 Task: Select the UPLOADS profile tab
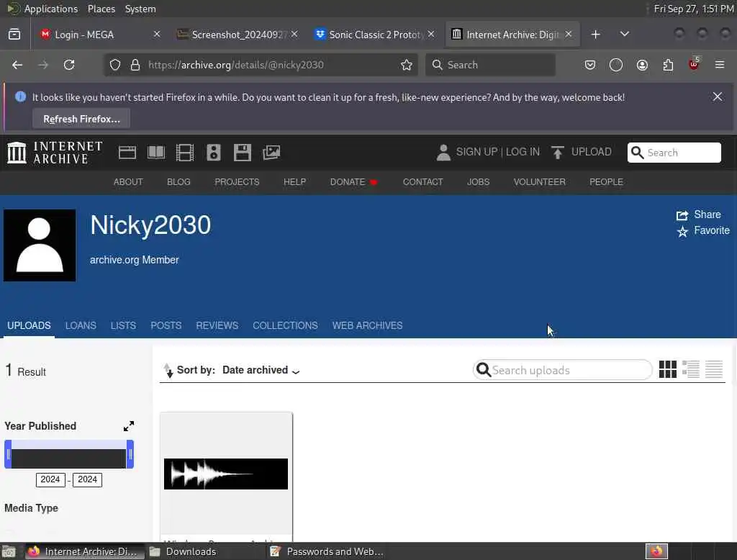point(29,325)
